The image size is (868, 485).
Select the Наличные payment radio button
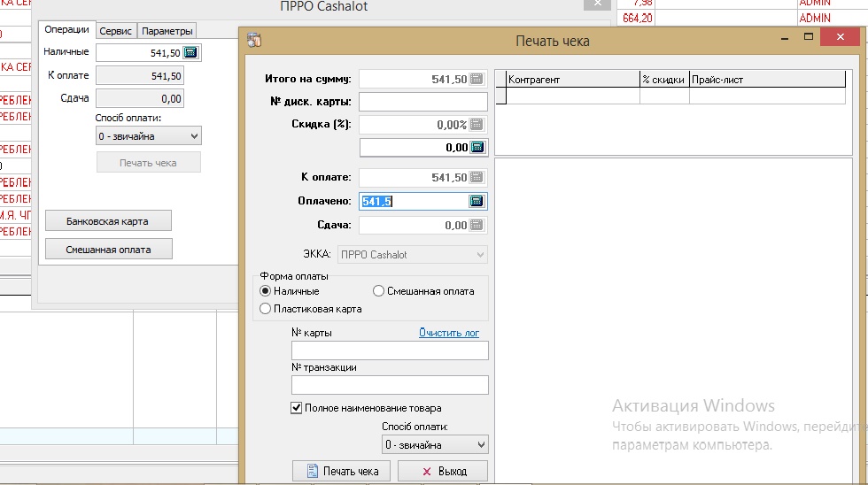(265, 291)
